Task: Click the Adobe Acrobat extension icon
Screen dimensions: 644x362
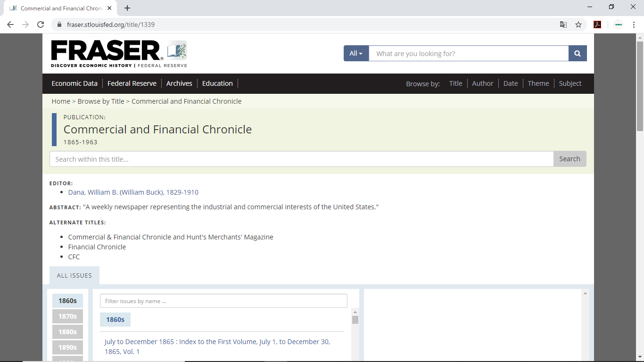Action: pos(597,25)
